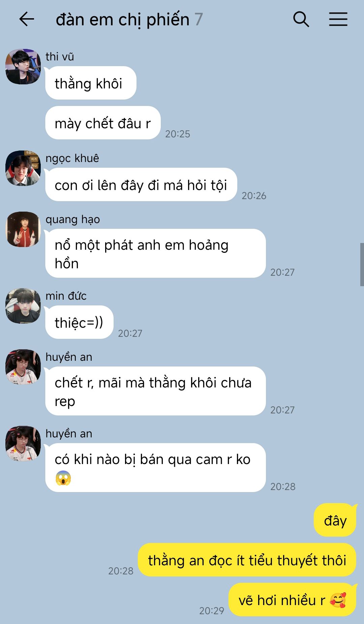The image size is (364, 624).
Task: Select the 'mày chết đâu r' message
Action: click(103, 123)
